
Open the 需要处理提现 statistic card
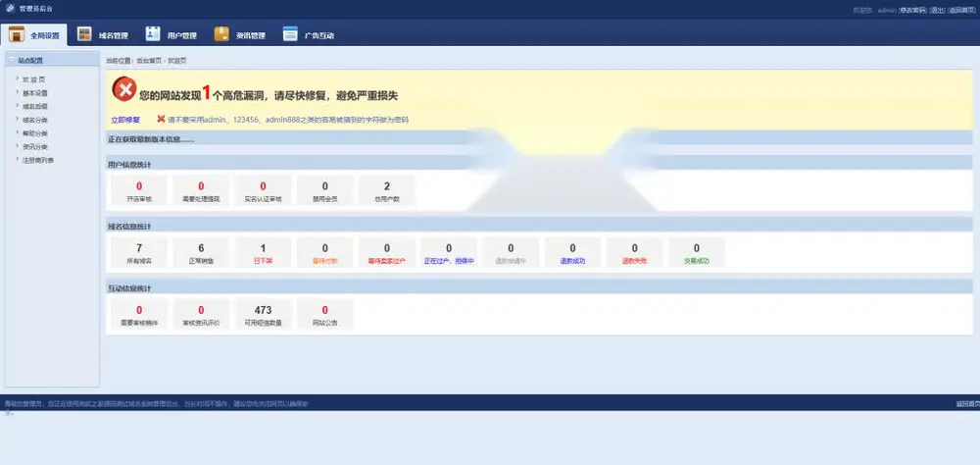pyautogui.click(x=201, y=190)
